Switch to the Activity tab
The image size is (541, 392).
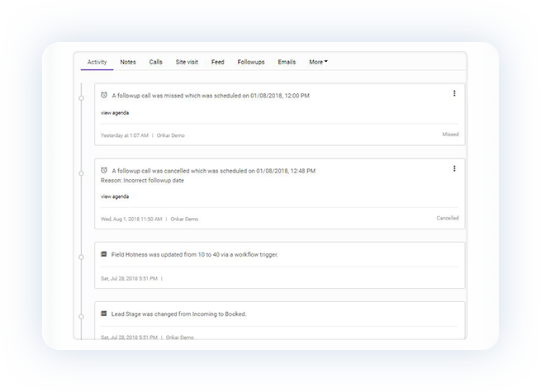coord(97,62)
